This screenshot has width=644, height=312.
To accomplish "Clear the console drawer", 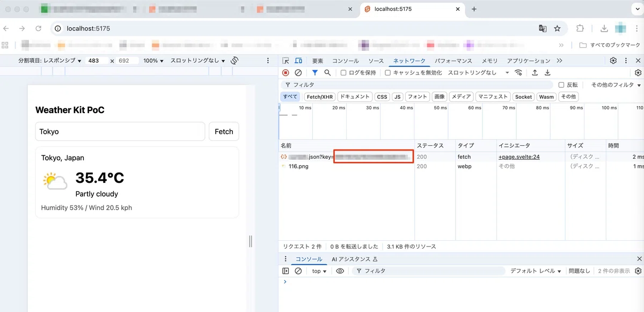I will point(298,271).
